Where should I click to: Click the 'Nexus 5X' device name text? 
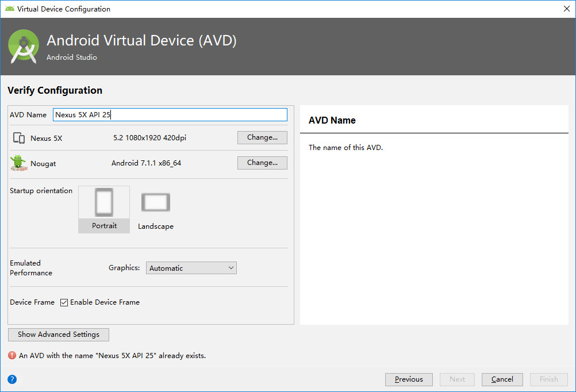(47, 139)
